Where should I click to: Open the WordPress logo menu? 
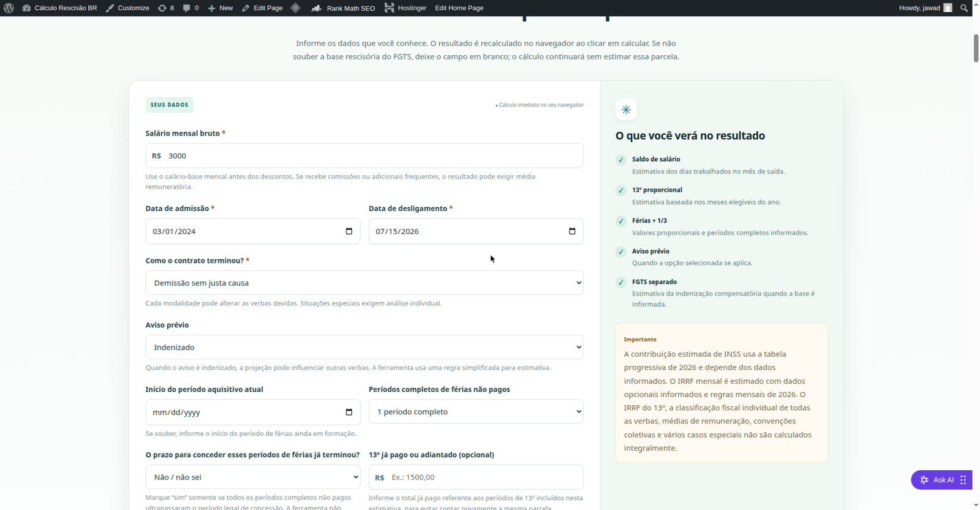point(9,8)
